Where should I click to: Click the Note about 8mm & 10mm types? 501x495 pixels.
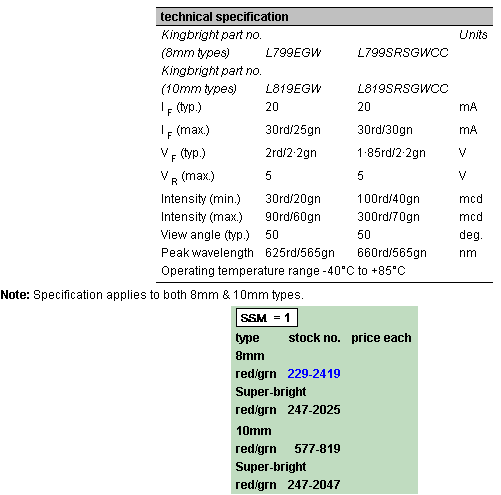[x=152, y=295]
